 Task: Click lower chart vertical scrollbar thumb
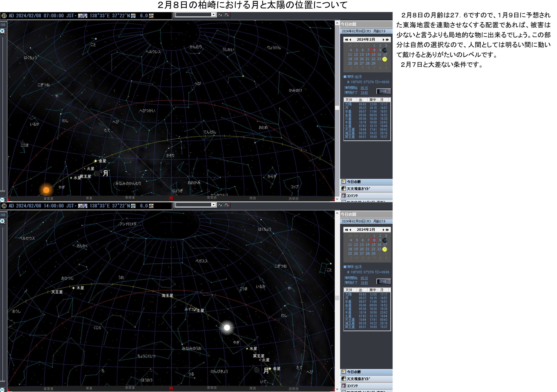pyautogui.click(x=337, y=298)
